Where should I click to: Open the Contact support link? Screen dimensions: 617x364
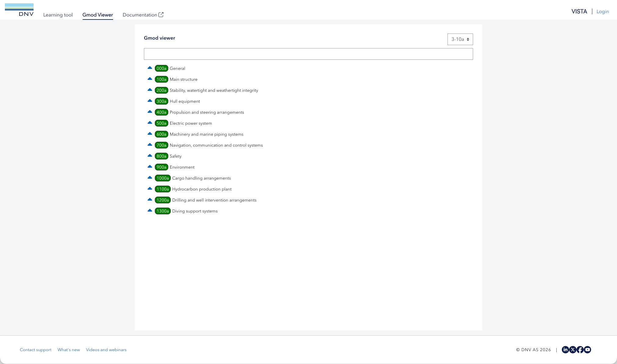click(35, 350)
